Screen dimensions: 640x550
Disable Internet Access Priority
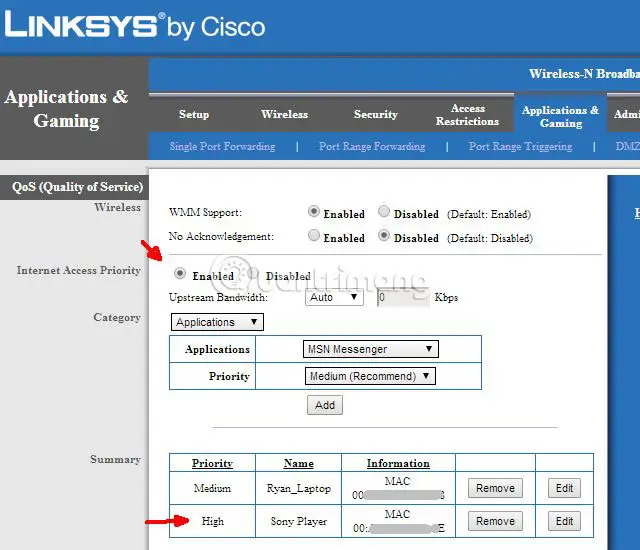(x=253, y=273)
